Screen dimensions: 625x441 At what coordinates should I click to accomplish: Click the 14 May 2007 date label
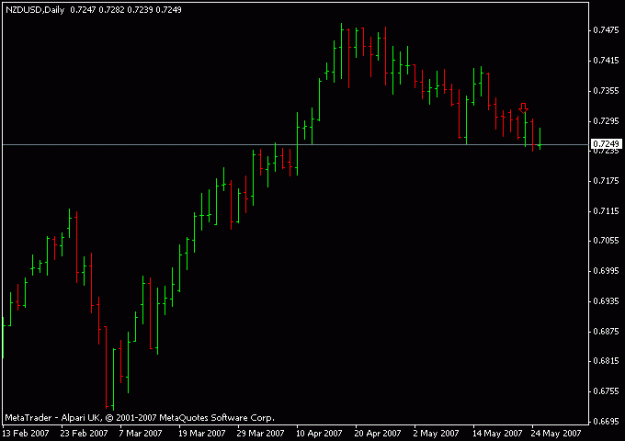click(497, 433)
